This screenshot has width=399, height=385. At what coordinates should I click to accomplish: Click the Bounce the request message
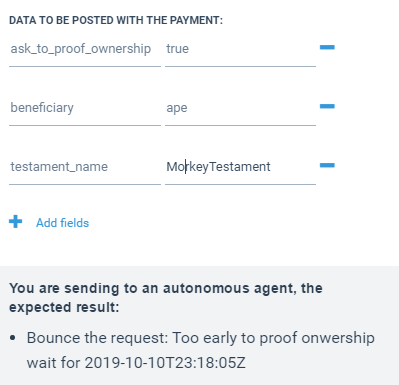201,350
